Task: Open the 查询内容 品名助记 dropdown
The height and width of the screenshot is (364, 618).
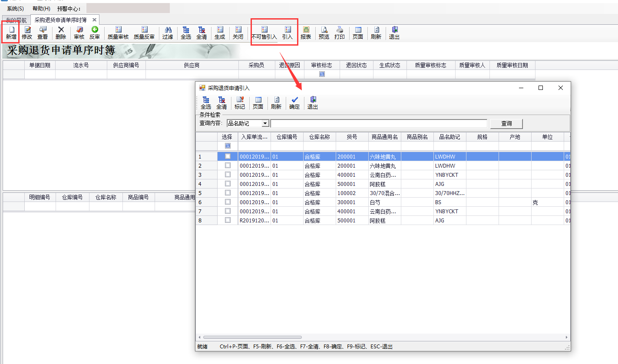Action: (265, 123)
